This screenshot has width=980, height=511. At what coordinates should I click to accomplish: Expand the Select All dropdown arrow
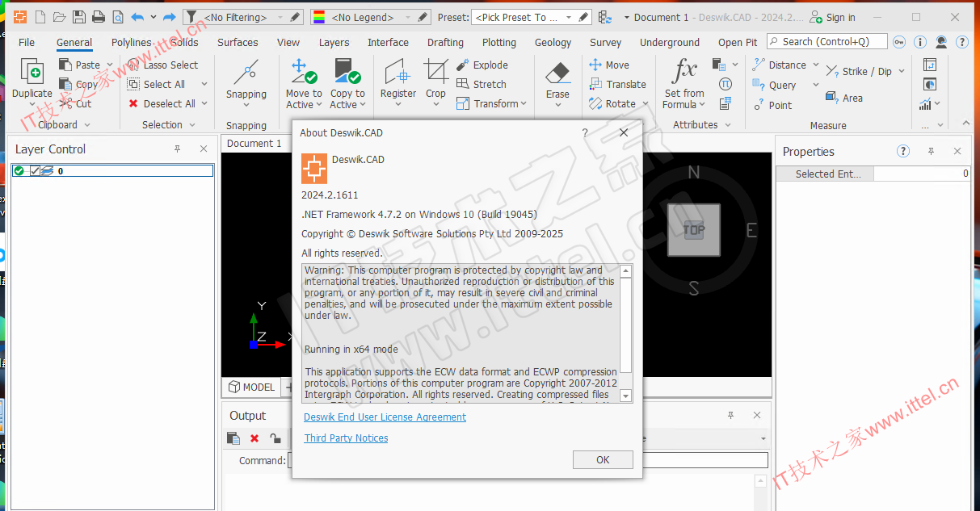click(x=204, y=84)
